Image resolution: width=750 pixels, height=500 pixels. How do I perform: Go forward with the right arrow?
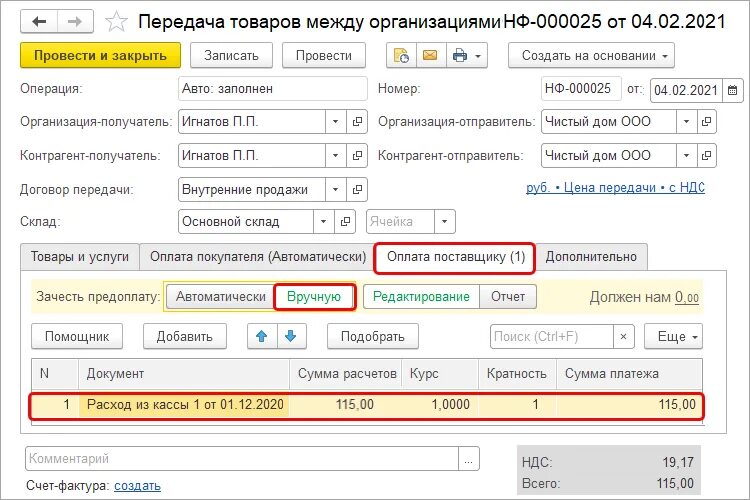coord(75,22)
